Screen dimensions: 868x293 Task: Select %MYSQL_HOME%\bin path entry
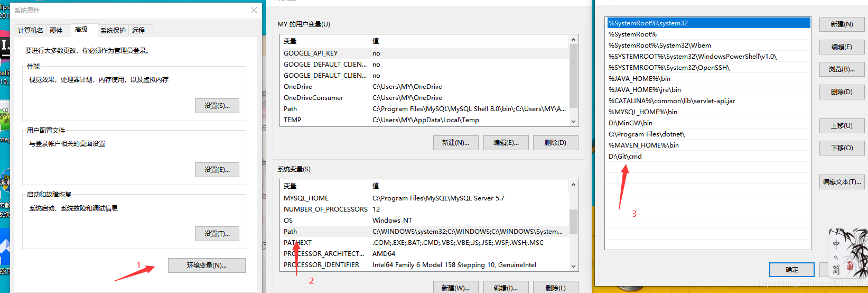pos(708,112)
